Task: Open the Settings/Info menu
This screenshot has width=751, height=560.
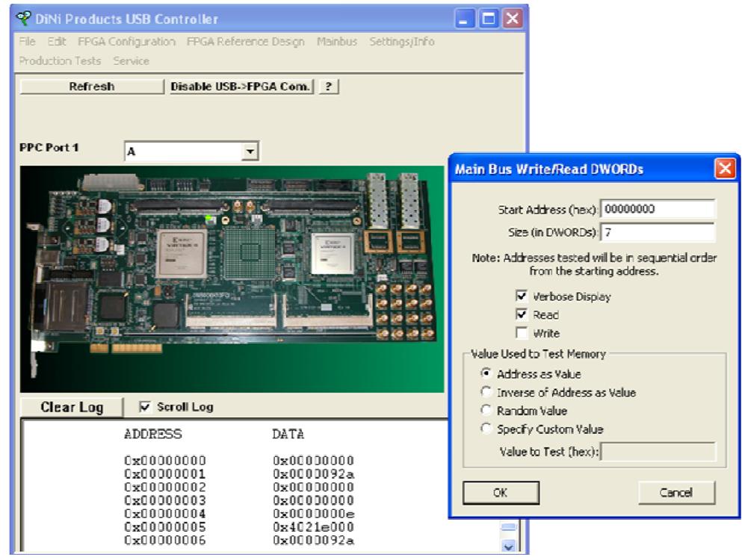Action: pos(401,42)
